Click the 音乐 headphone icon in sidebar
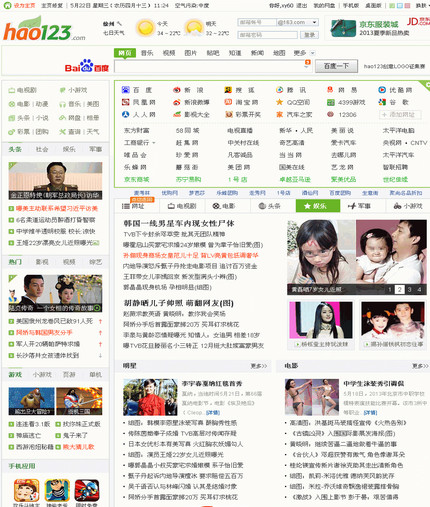Viewport: 430px width, 507px height. 62,104
